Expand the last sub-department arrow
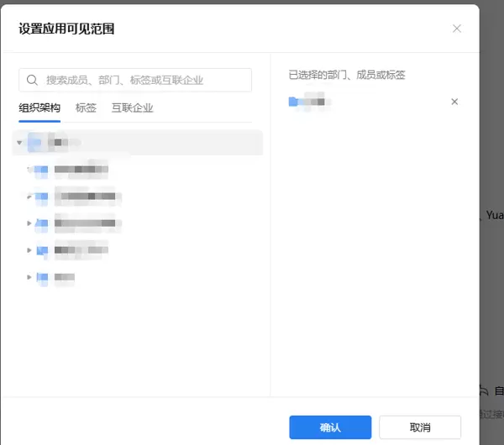The image size is (504, 445). (29, 276)
